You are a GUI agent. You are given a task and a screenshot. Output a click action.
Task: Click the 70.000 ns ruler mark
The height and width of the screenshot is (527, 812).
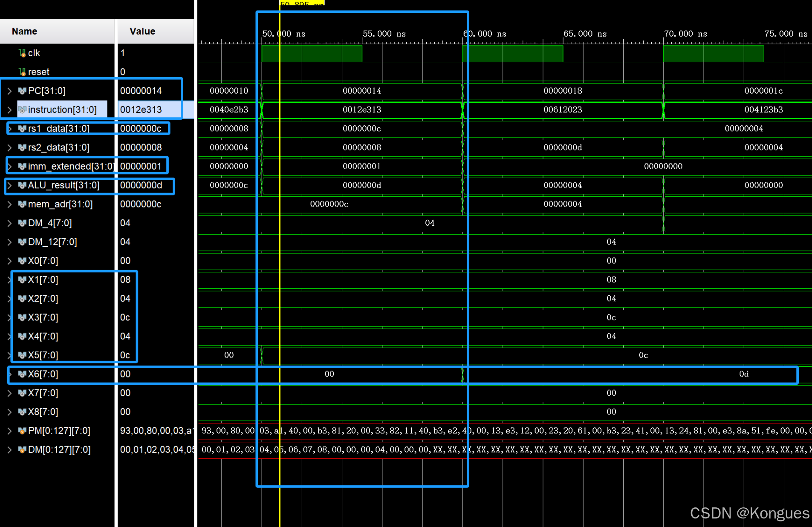pyautogui.click(x=685, y=34)
